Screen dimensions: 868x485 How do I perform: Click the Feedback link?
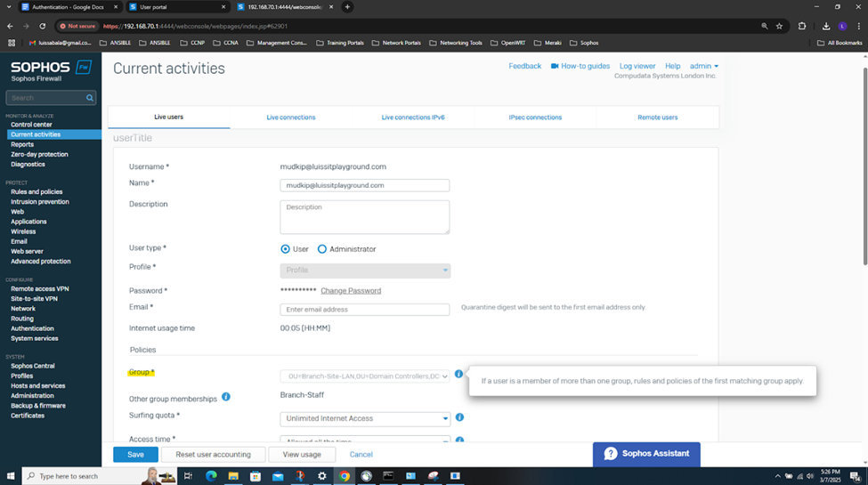(524, 66)
